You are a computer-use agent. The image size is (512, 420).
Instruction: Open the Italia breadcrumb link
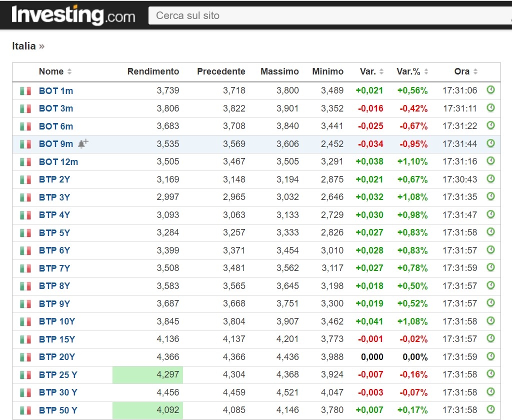pyautogui.click(x=24, y=46)
